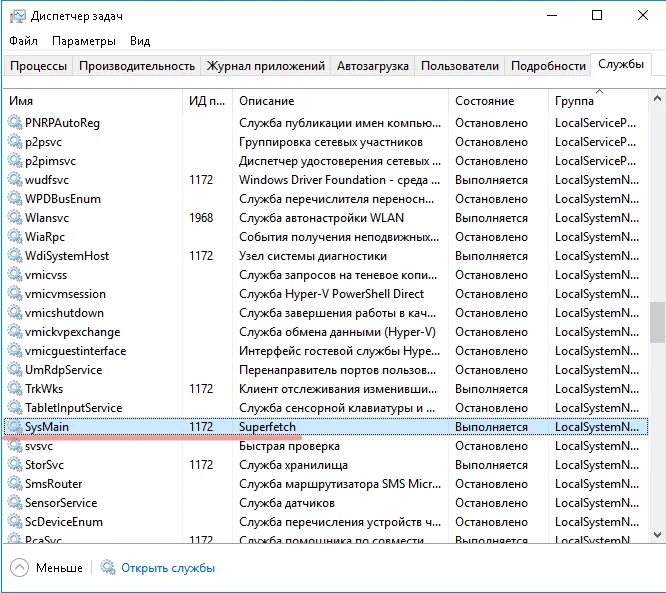666x593 pixels.
Task: Click the gear icon beside StorSvc
Action: click(15, 465)
